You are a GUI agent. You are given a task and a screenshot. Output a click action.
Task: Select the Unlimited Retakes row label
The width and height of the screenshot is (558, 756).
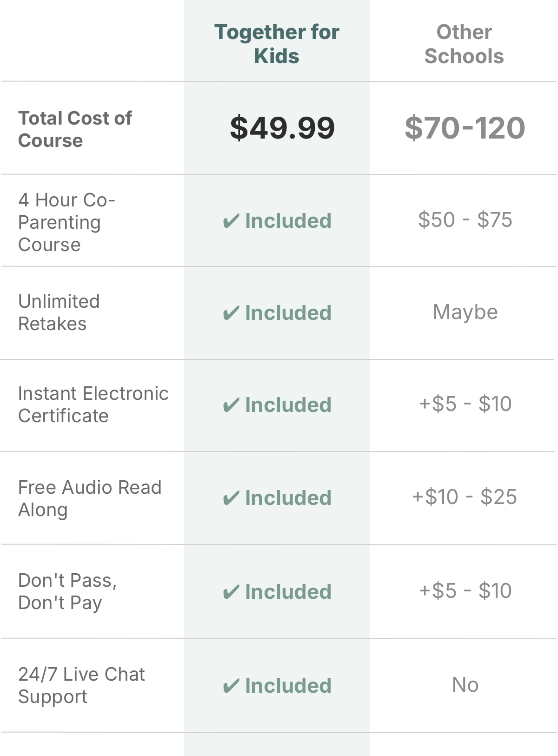click(x=59, y=312)
